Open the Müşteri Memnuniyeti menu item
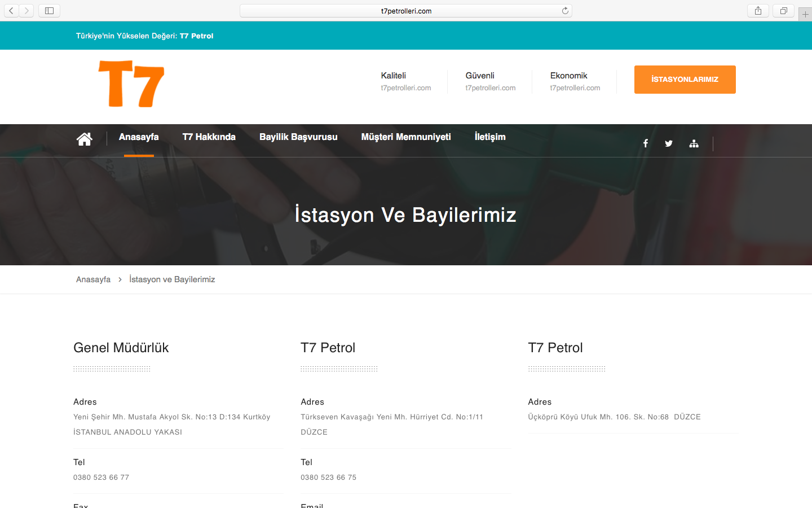This screenshot has height=508, width=812. [x=406, y=137]
